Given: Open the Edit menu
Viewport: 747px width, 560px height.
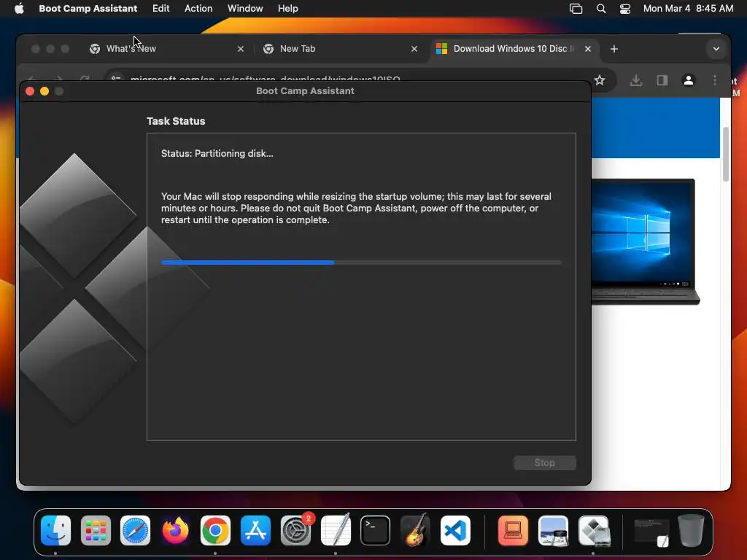Looking at the screenshot, I should tap(160, 9).
